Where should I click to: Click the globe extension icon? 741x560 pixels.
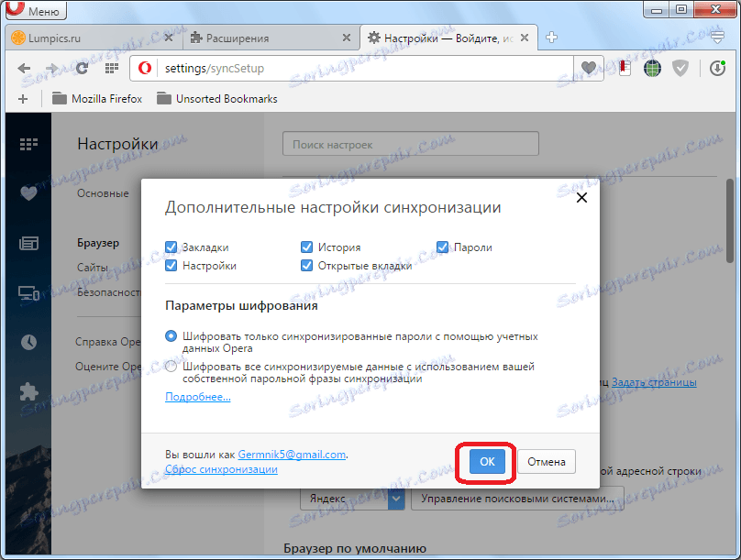[652, 69]
